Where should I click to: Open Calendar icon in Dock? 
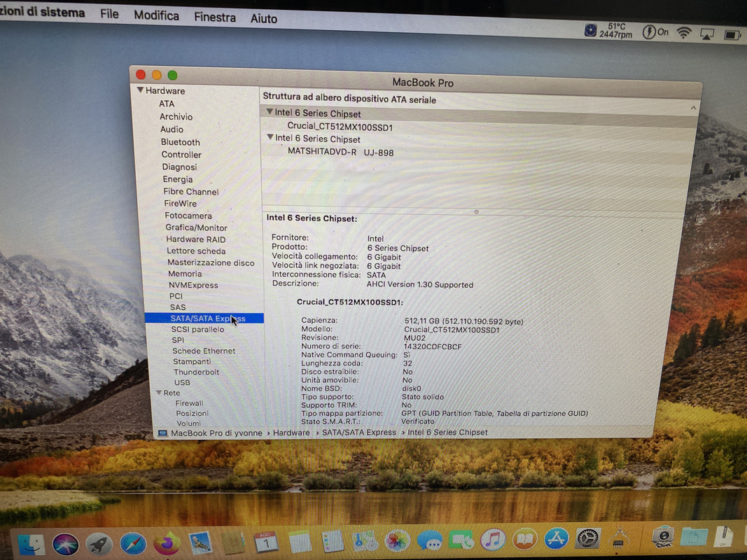click(266, 542)
